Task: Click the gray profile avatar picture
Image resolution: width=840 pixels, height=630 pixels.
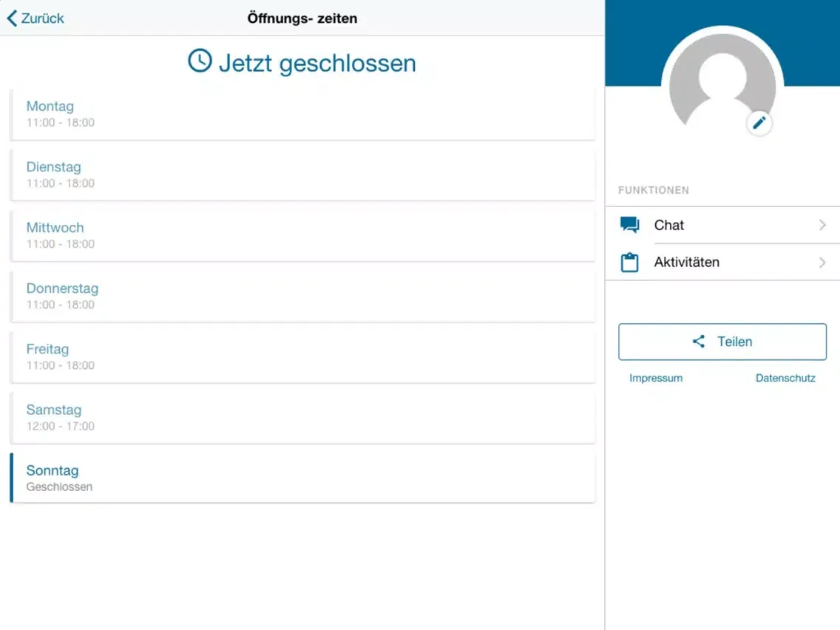Action: pyautogui.click(x=722, y=85)
